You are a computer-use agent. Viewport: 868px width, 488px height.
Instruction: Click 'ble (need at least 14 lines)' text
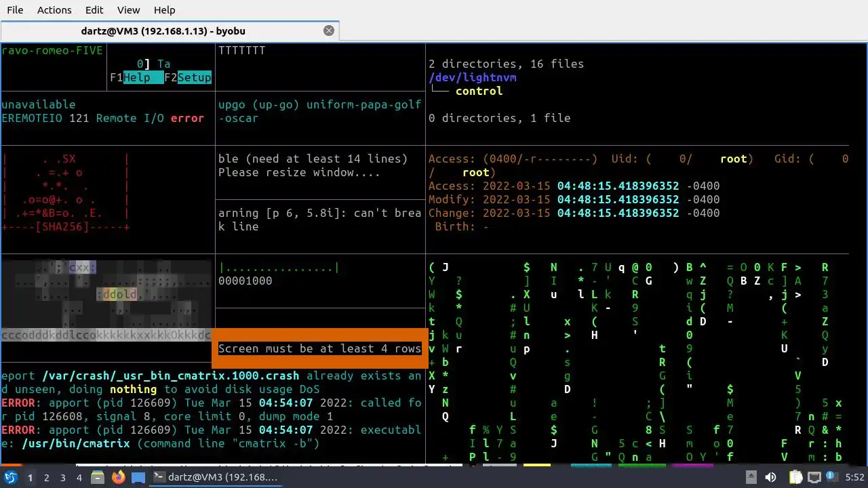click(x=313, y=159)
